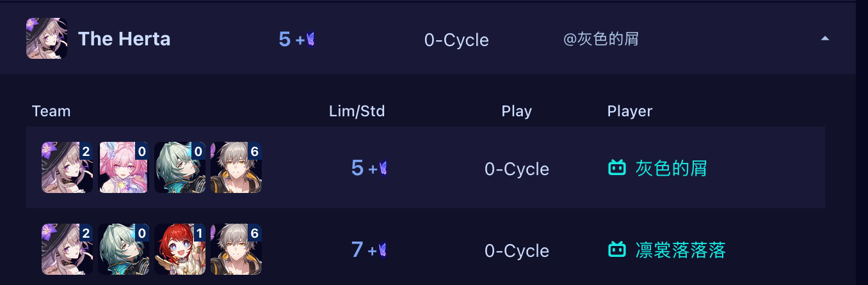Click the @灰色的屑 credit in the header

pos(600,40)
